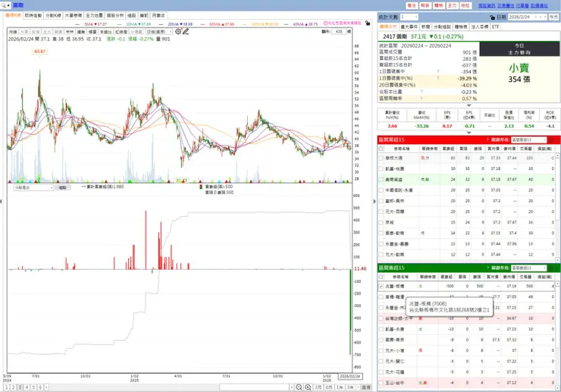Screen dimensions: 561x392
Task: Click the magnifier search icon at top left
Action: pos(4,5)
